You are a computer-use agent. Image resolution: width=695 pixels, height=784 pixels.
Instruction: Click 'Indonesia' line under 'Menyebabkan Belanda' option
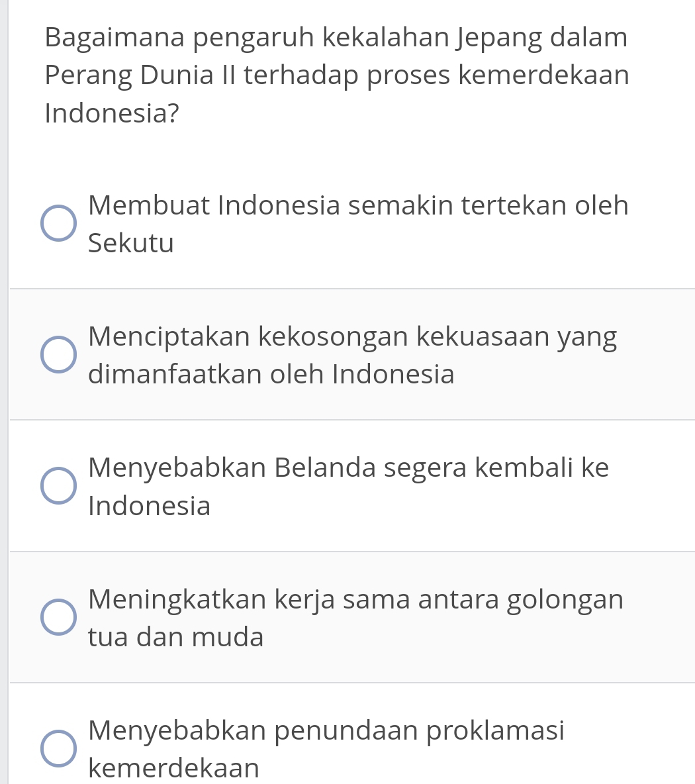(150, 507)
